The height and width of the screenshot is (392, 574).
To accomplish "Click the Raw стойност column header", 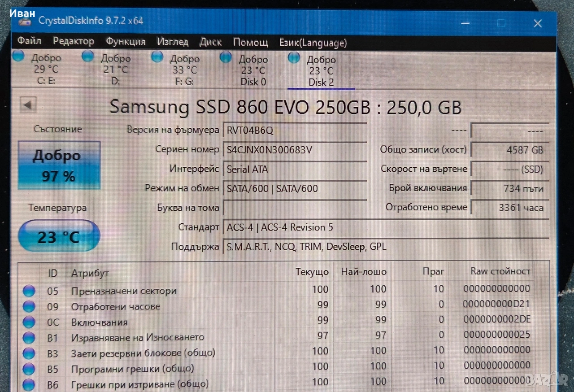I will (500, 271).
